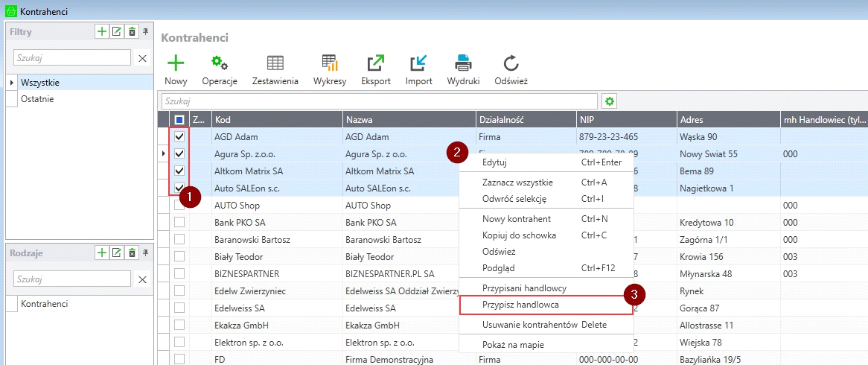This screenshot has height=365, width=868.
Task: Open Wydruki printer icon
Action: (x=463, y=63)
